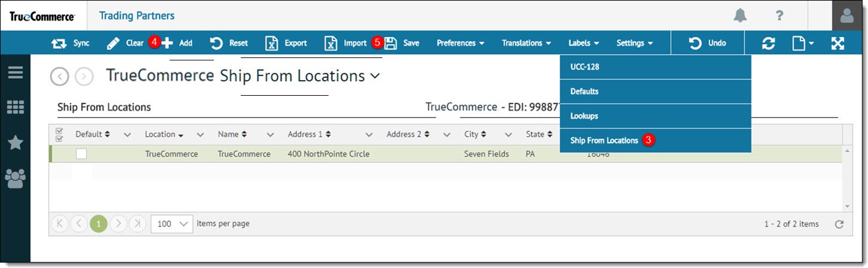
Task: Choose Ship From Locations menu entry
Action: (655, 141)
